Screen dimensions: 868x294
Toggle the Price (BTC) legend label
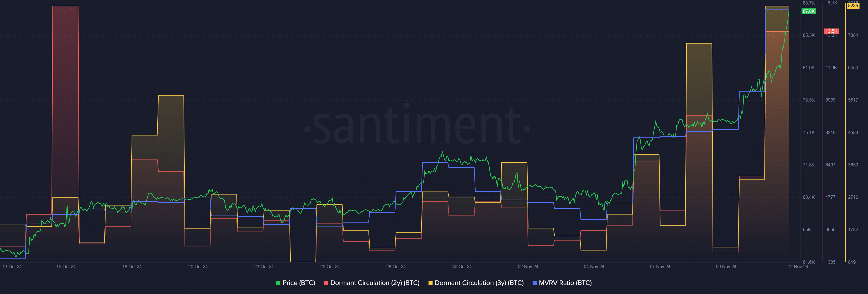tap(299, 283)
